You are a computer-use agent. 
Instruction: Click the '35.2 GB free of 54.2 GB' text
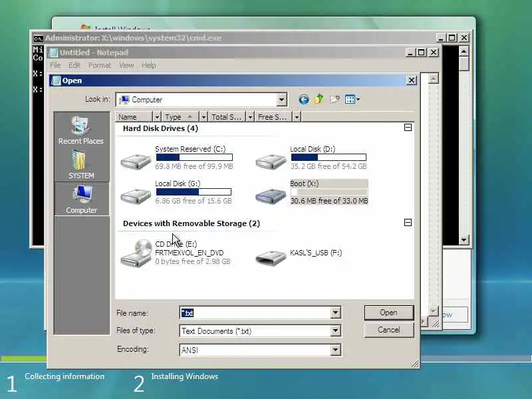pyautogui.click(x=329, y=166)
